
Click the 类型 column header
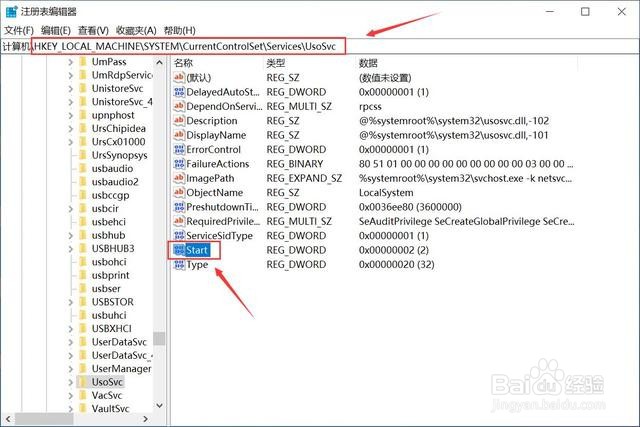pyautogui.click(x=276, y=63)
